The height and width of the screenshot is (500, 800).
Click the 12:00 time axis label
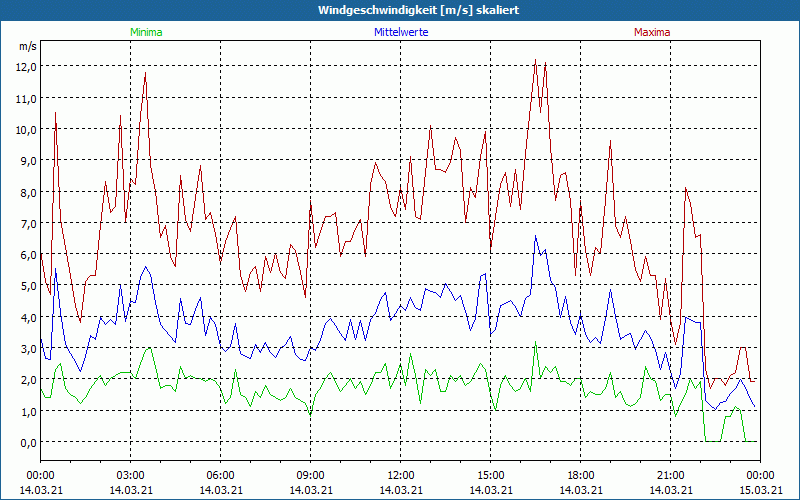401,476
